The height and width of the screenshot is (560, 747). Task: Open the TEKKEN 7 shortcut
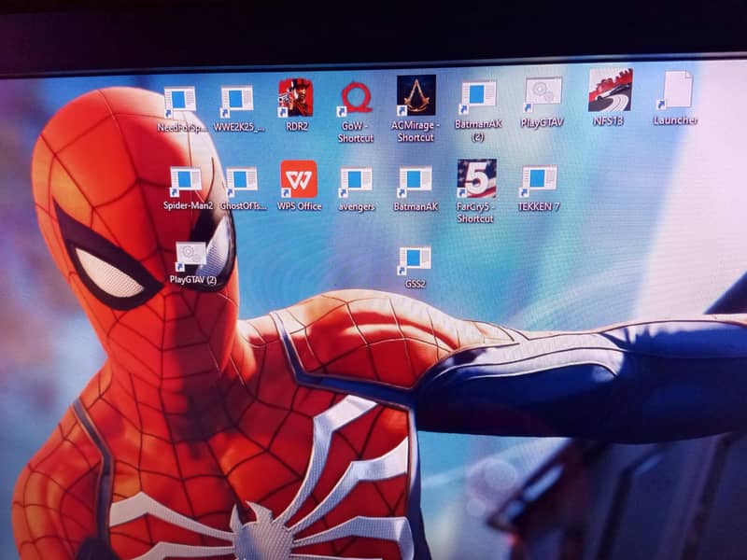click(x=539, y=179)
